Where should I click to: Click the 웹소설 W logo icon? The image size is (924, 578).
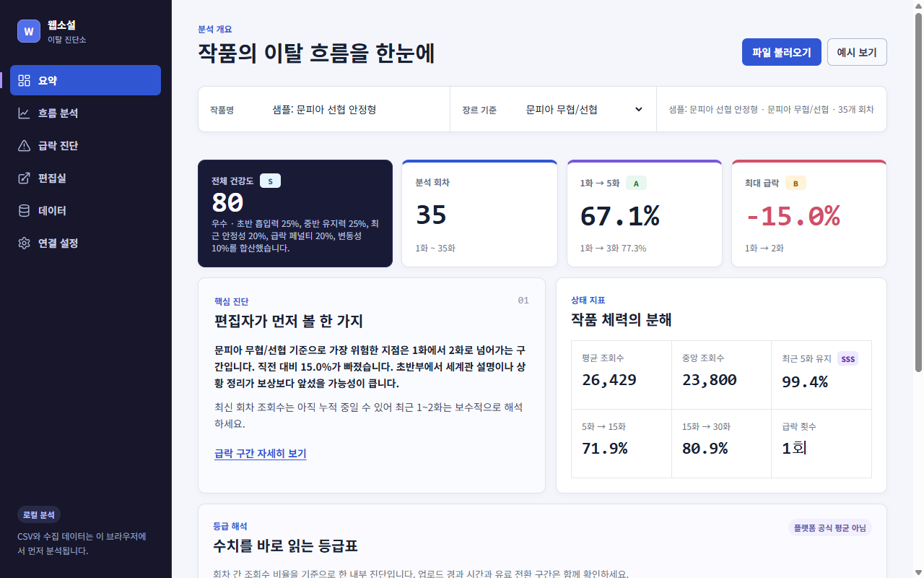[x=29, y=31]
